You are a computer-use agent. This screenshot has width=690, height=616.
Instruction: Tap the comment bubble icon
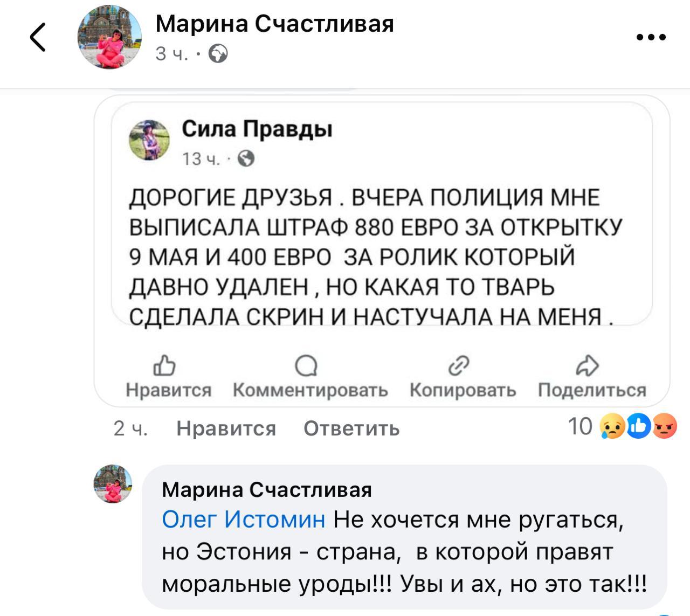point(306,366)
